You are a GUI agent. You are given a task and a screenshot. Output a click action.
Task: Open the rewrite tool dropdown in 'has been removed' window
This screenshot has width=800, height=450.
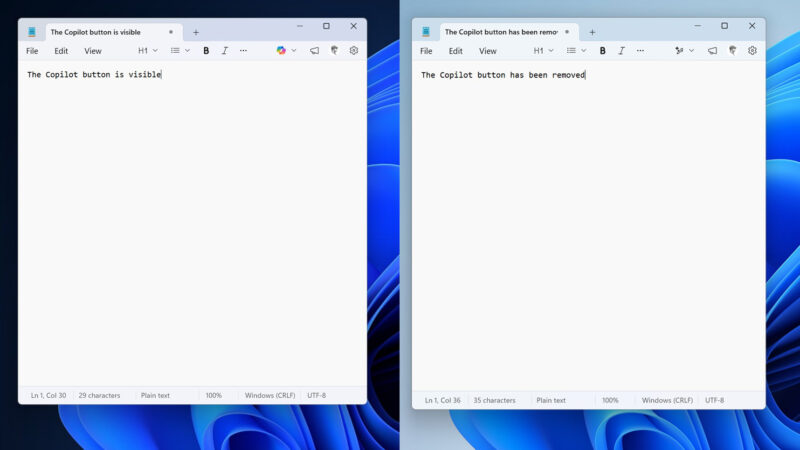point(684,51)
